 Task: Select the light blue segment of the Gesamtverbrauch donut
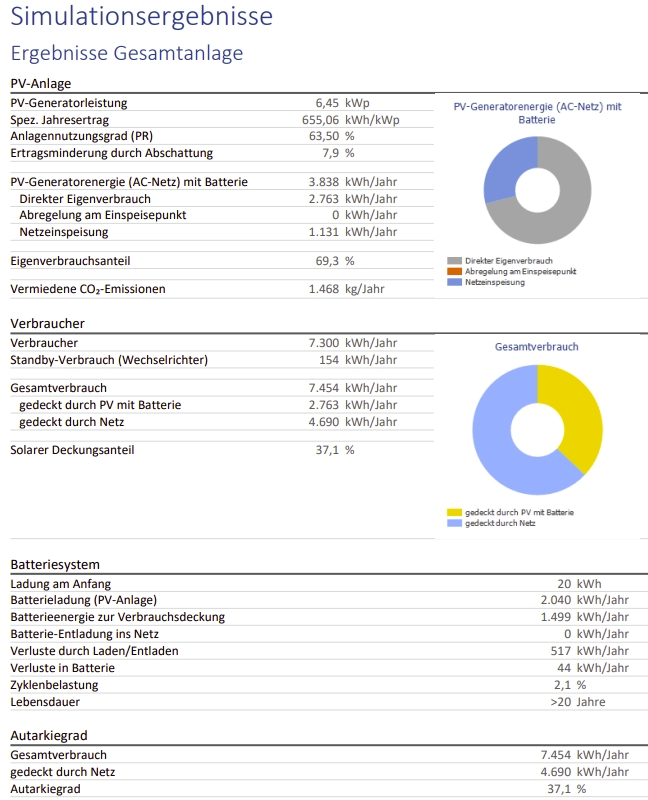coord(497,449)
